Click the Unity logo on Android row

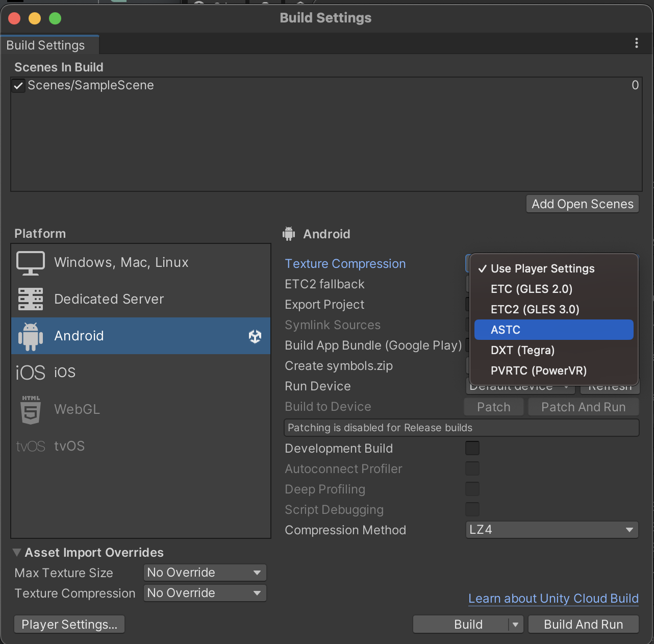coord(255,336)
